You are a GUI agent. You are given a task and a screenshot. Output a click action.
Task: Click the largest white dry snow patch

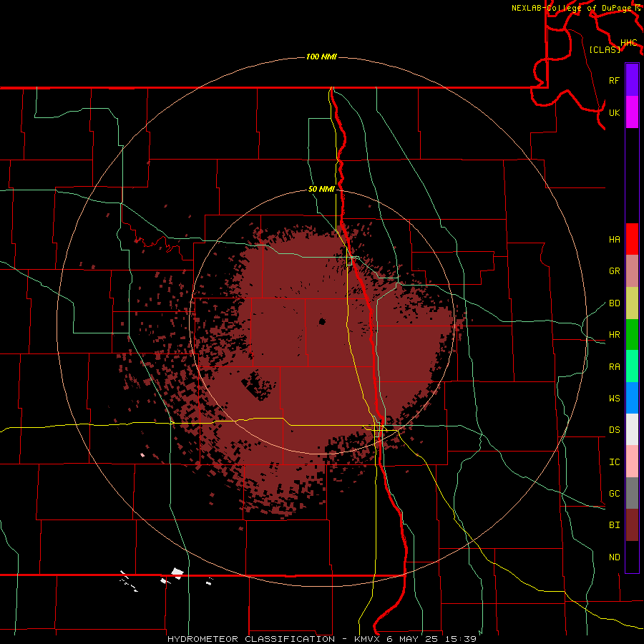(177, 572)
